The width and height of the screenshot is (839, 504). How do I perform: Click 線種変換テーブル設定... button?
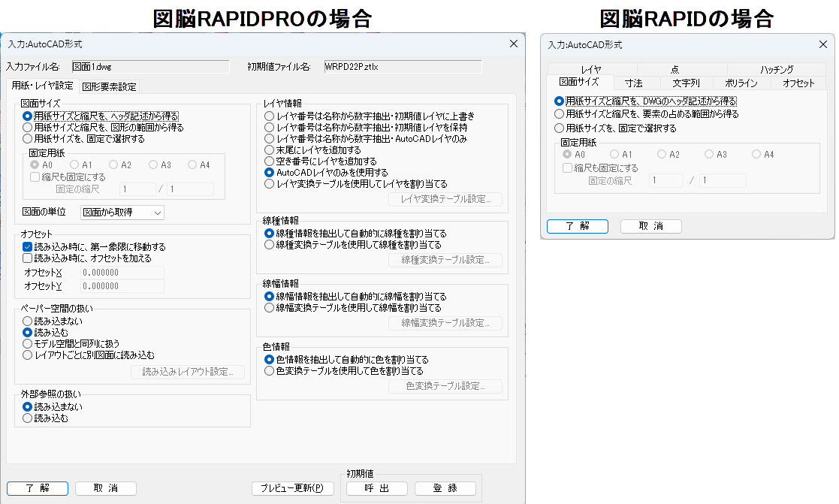click(x=445, y=260)
